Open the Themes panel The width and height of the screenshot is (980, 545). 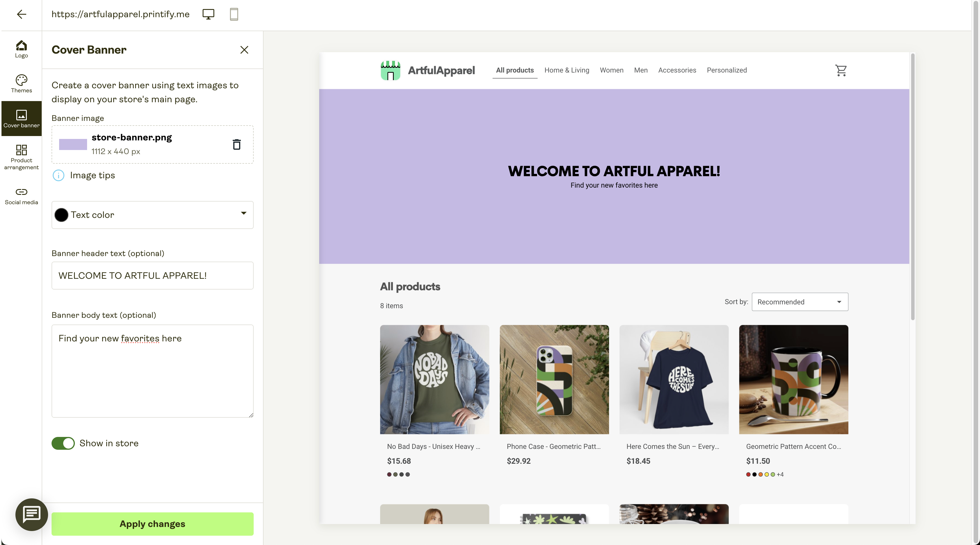tap(21, 84)
